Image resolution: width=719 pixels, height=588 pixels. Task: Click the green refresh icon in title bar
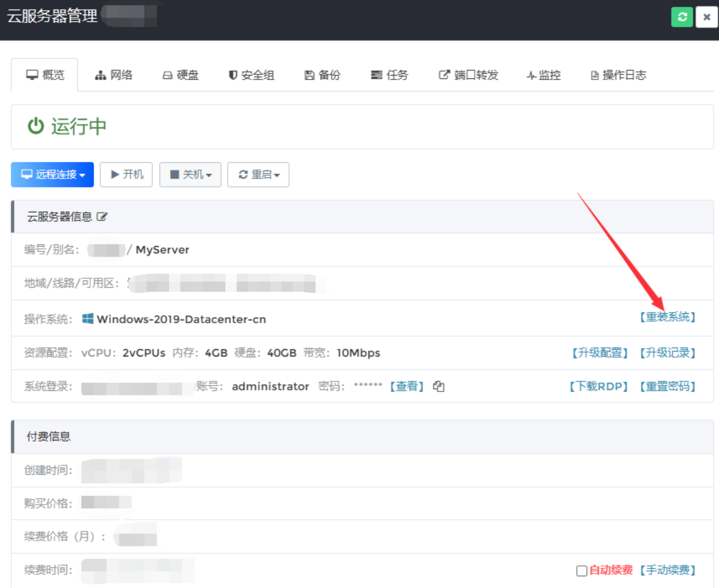pyautogui.click(x=682, y=17)
